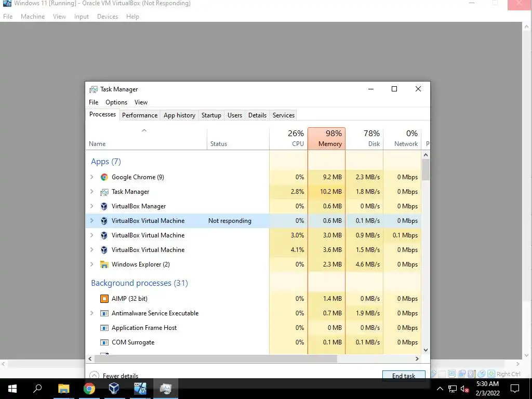Open the Task Manager Options menu

pos(116,102)
